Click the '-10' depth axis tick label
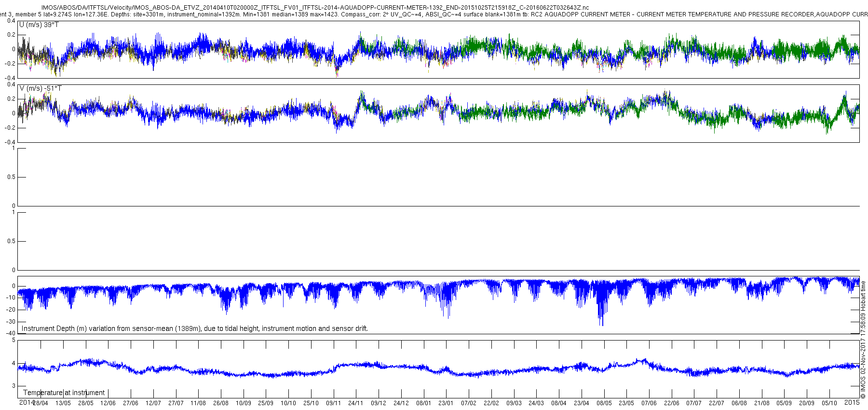The width and height of the screenshot is (868, 410). coord(10,298)
